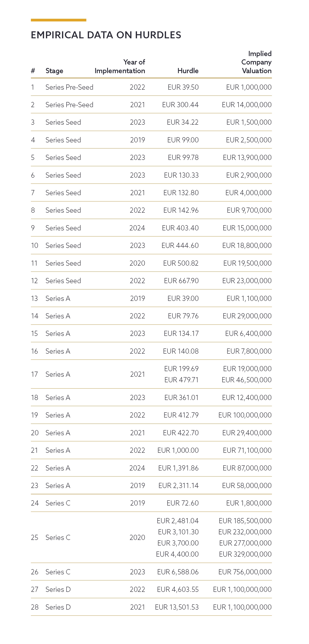Click the 'Implied Company Valuation' column header
Screen dimensions: 309x644
click(x=256, y=62)
